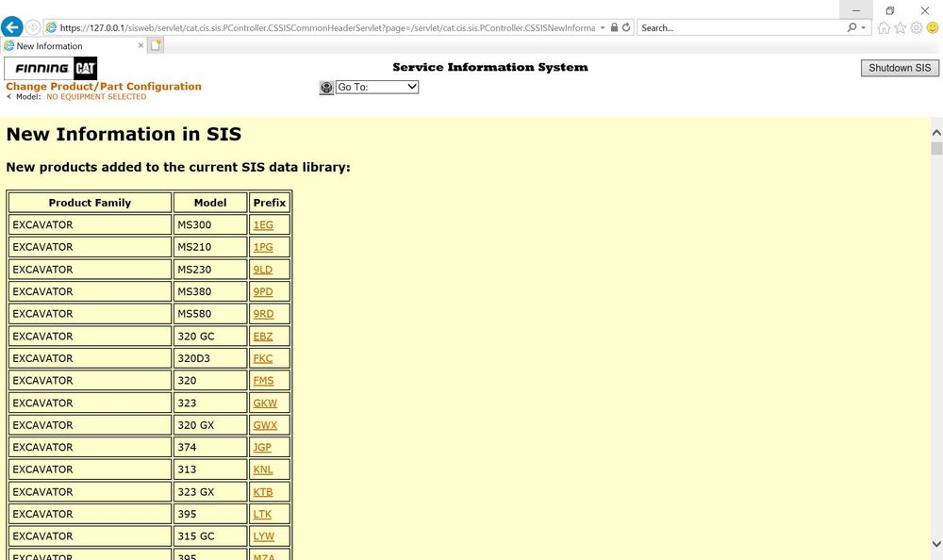The width and height of the screenshot is (943, 560).
Task: Open prefix link JGP
Action: click(x=262, y=448)
